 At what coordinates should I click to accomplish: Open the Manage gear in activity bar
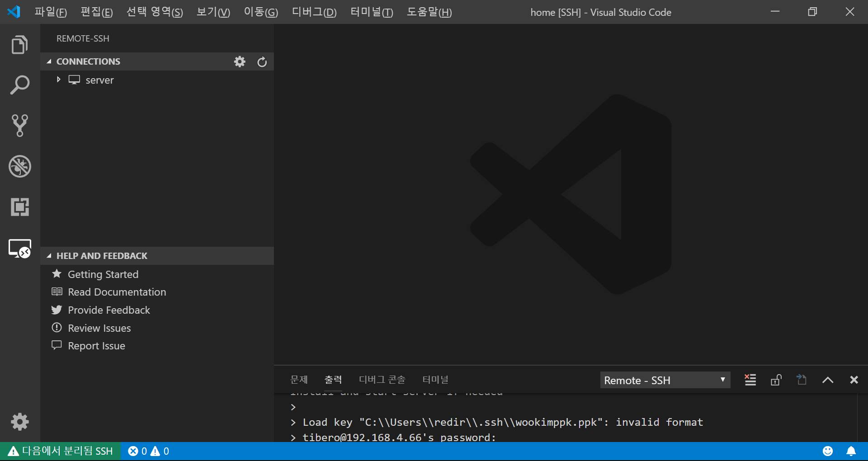[x=19, y=422]
